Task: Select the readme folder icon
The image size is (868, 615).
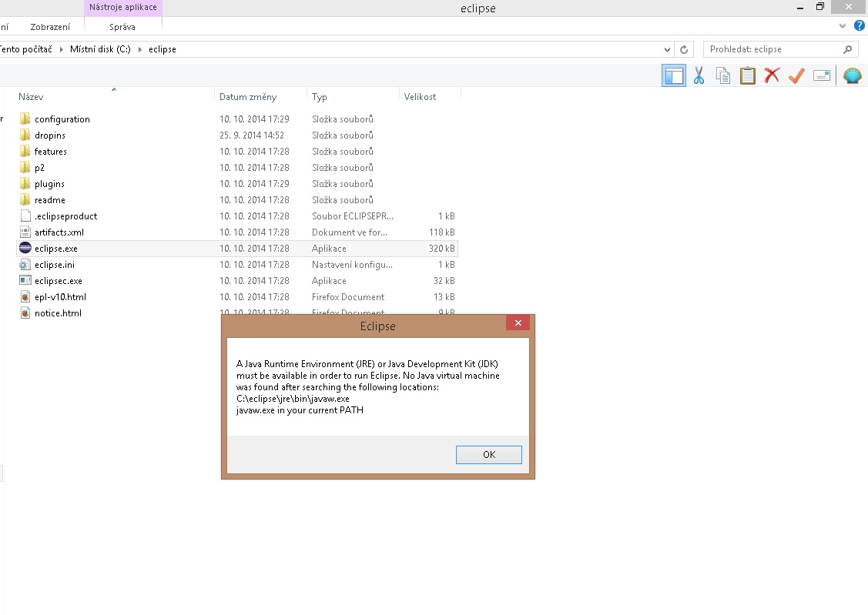Action: pos(25,199)
